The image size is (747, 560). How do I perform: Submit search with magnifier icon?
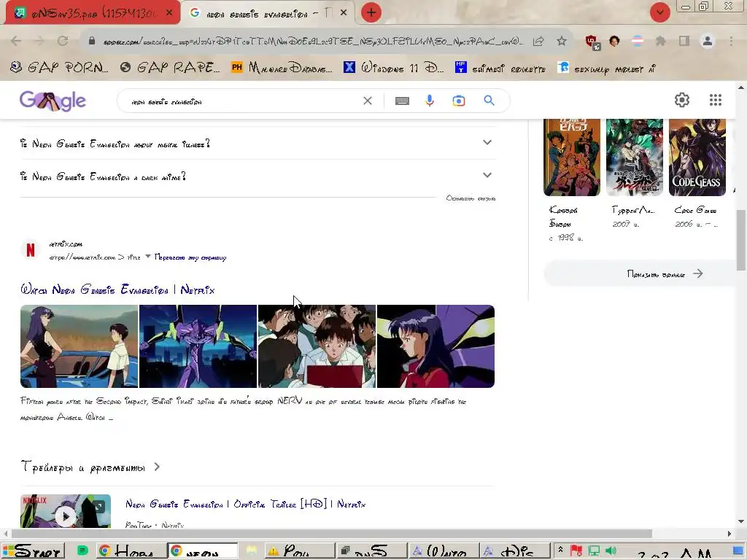tap(489, 101)
